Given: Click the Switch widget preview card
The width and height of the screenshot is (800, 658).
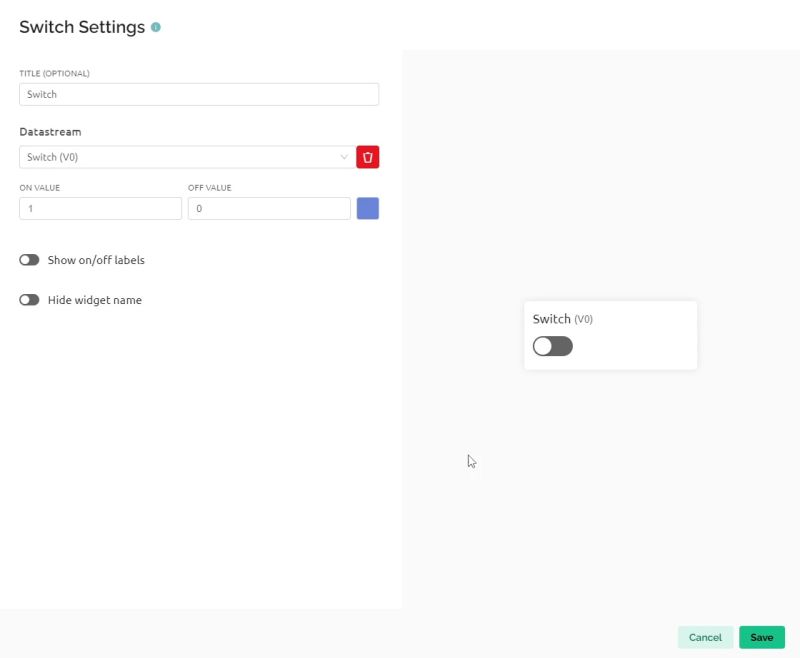Looking at the screenshot, I should tap(610, 334).
